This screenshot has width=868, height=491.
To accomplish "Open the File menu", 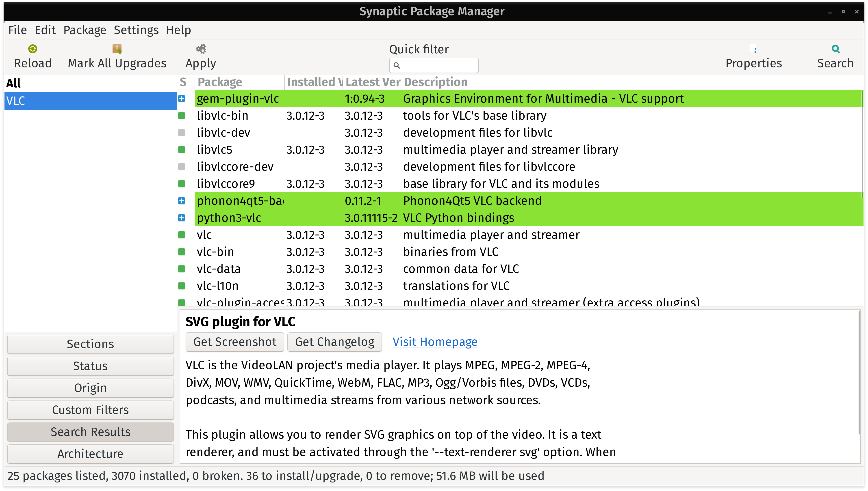I will 17,30.
